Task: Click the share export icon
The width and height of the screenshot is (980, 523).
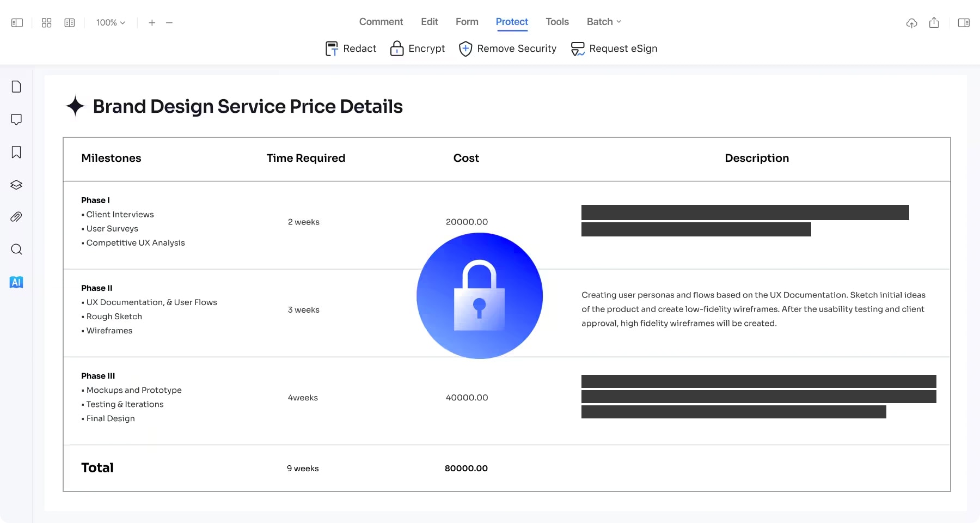Action: [x=934, y=23]
